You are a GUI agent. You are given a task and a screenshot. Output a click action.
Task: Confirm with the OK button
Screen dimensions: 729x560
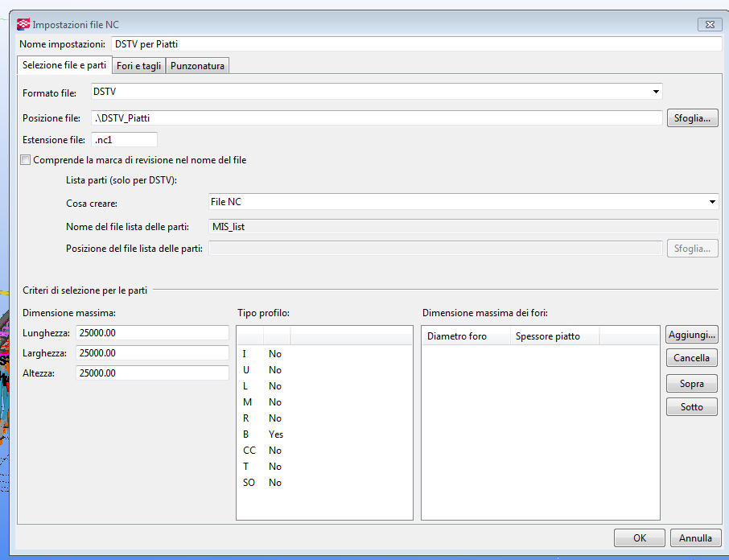tap(639, 538)
